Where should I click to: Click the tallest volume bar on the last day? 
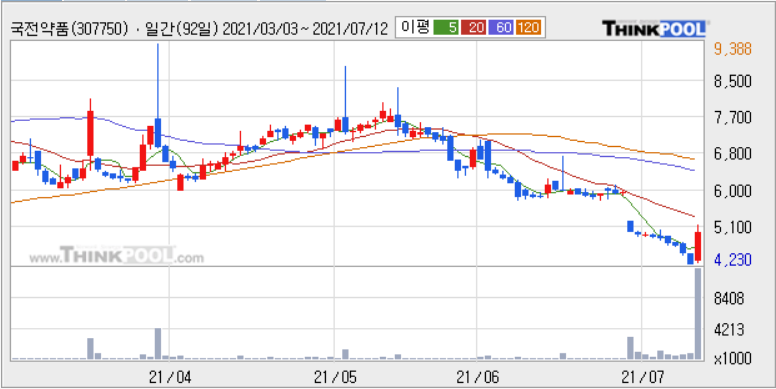698,313
